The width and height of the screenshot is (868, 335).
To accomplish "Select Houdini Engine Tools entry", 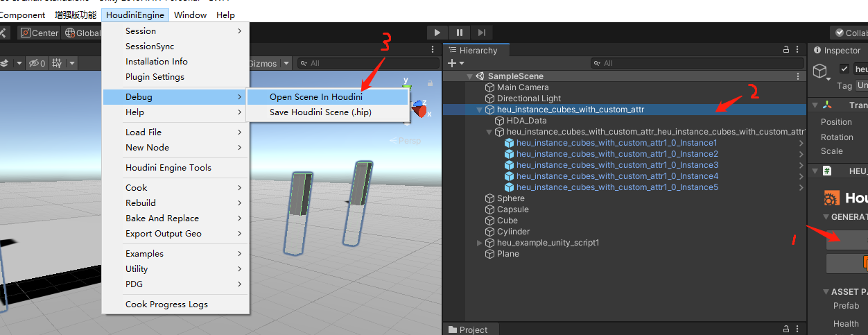I will 175,168.
